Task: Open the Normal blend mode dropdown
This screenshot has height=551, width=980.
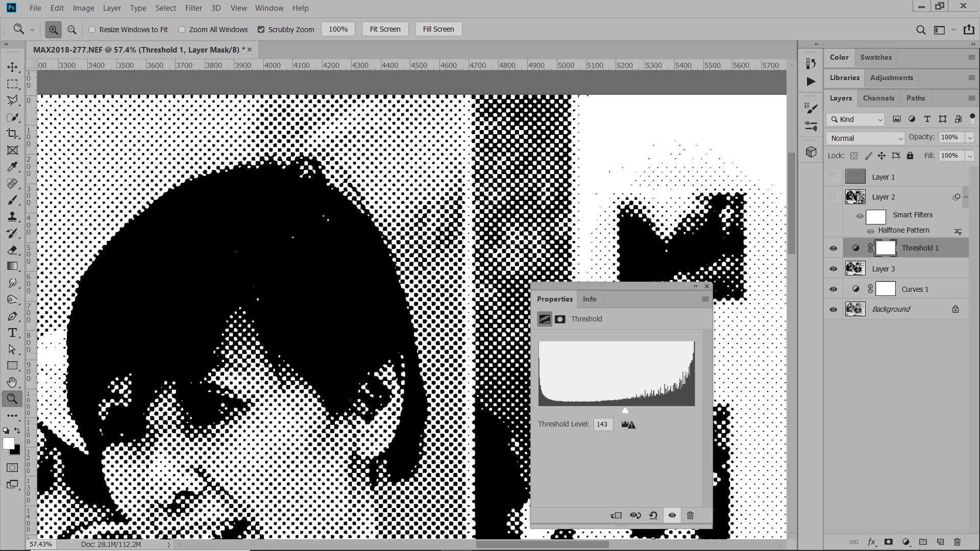Action: pos(866,138)
